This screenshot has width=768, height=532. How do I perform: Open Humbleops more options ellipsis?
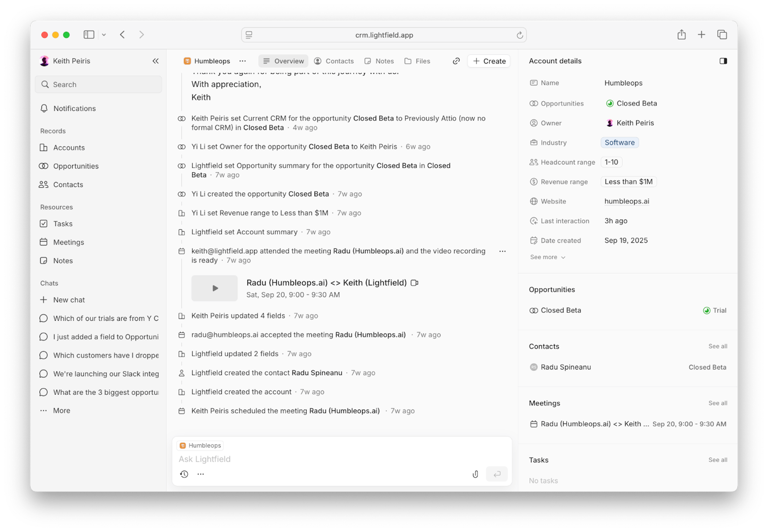(x=243, y=61)
